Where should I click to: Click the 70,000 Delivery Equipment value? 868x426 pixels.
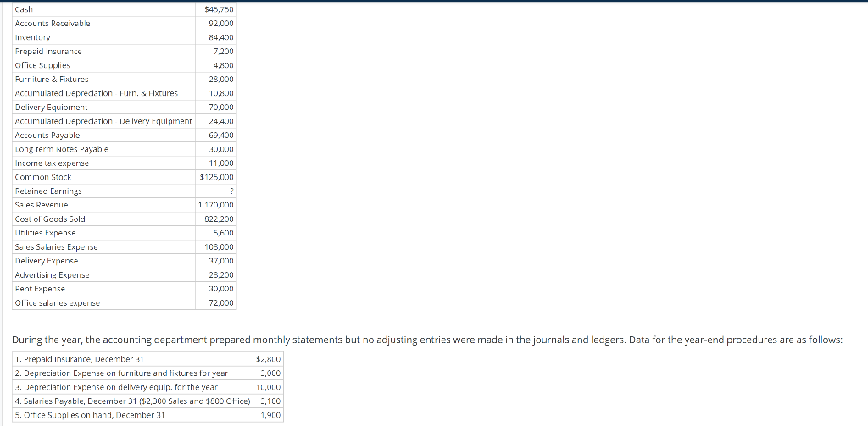[x=221, y=108]
